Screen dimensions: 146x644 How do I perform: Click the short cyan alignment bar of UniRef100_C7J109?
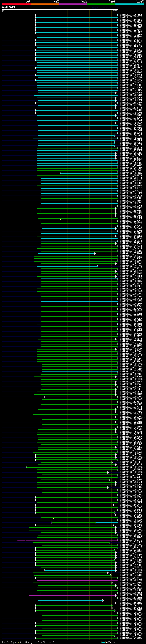tap(67, 254)
